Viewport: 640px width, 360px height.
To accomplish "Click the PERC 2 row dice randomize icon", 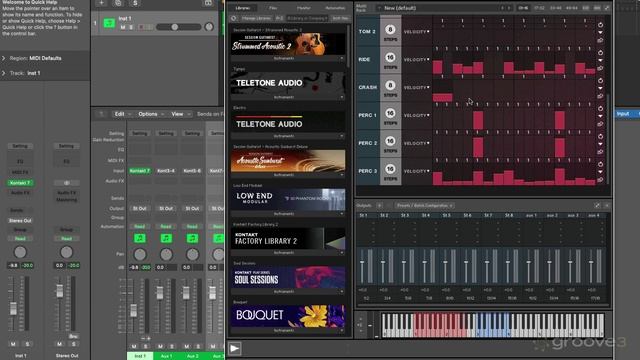I will [600, 152].
